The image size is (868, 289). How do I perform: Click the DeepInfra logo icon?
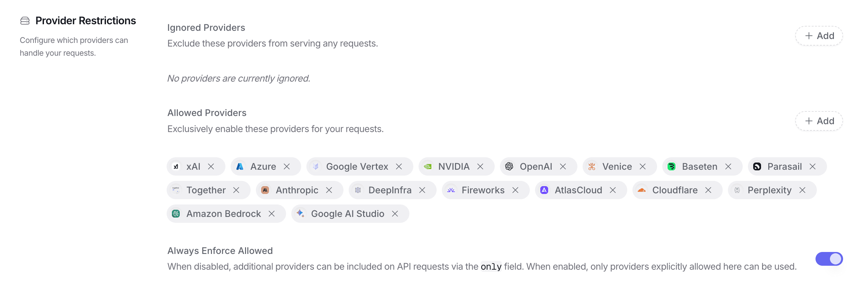point(358,190)
